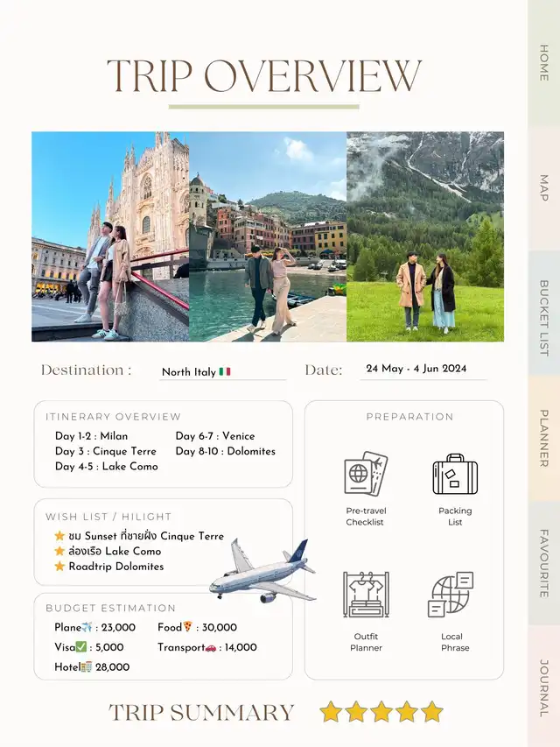Image resolution: width=560 pixels, height=747 pixels.
Task: Select the Favourite side tab
Action: pyautogui.click(x=543, y=563)
